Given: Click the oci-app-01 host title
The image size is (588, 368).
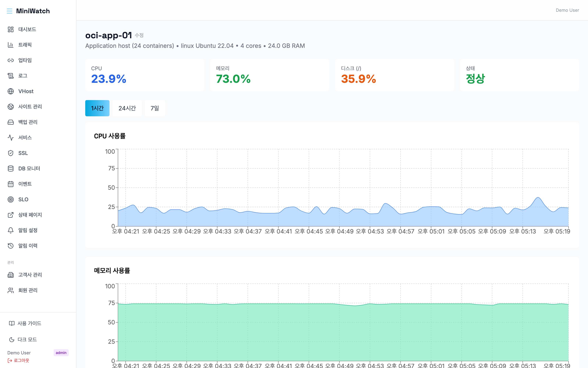Looking at the screenshot, I should (108, 36).
